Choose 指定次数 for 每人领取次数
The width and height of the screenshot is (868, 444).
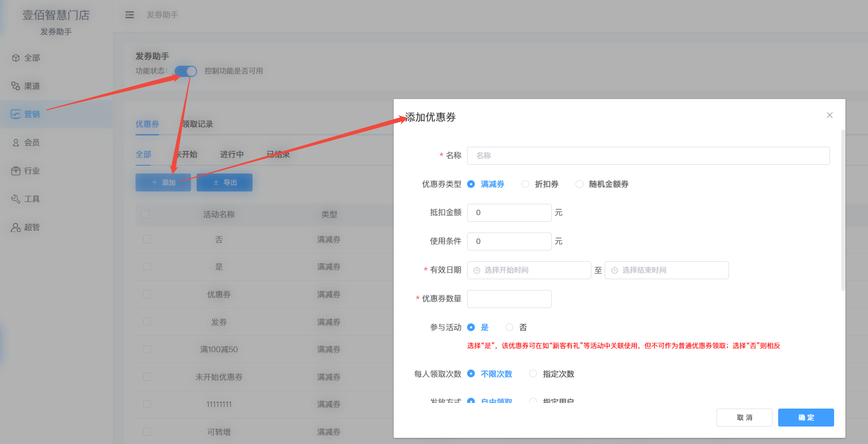[x=533, y=374]
